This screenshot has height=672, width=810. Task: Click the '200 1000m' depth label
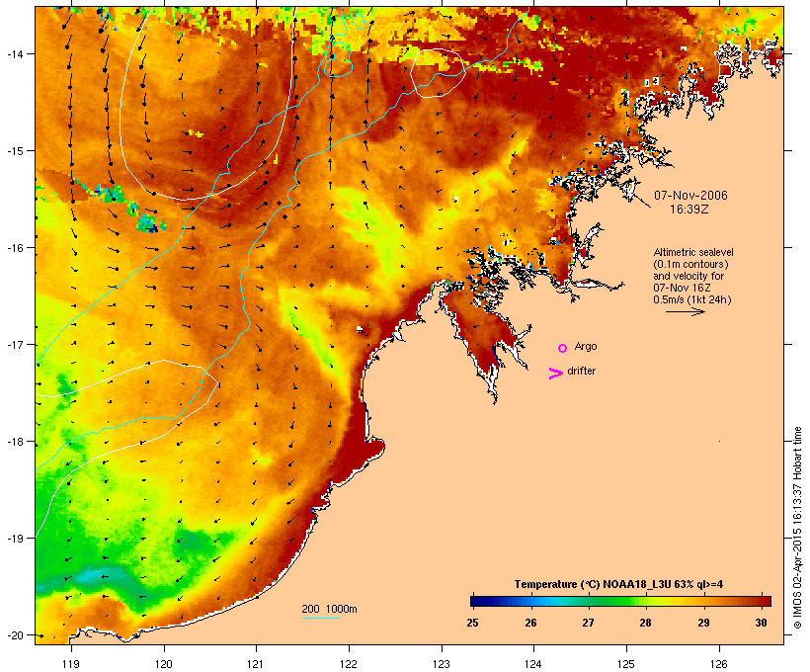click(x=329, y=609)
